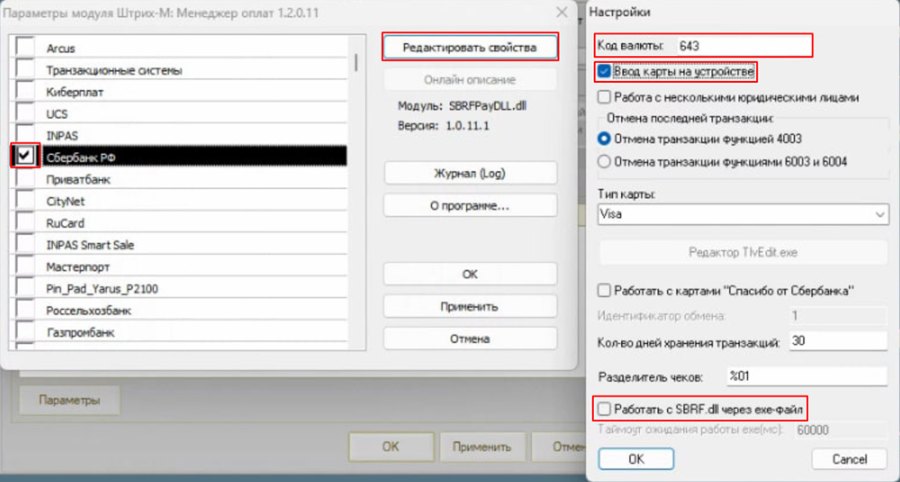Tick the Транзакционные системы checkbox
The image size is (900, 482).
(x=25, y=71)
